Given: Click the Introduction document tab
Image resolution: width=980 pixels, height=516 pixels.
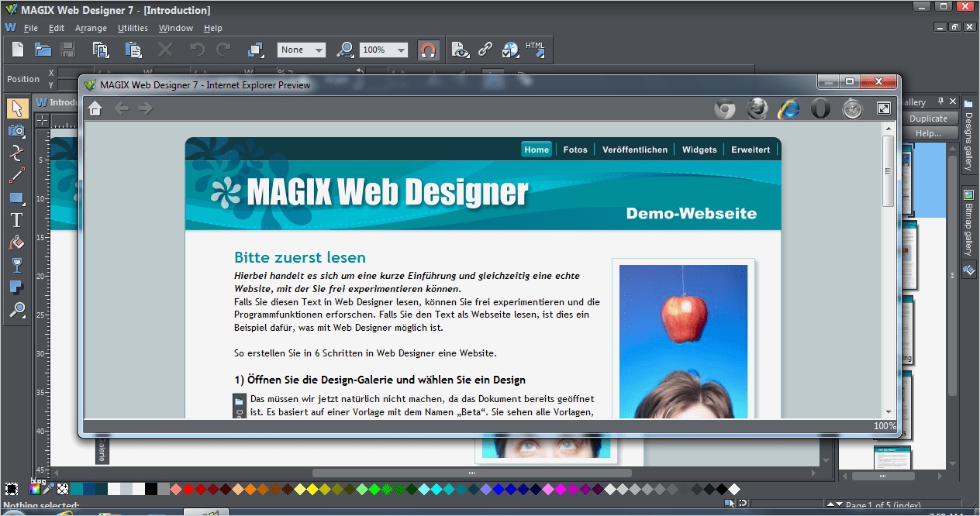Looking at the screenshot, I should click(56, 102).
